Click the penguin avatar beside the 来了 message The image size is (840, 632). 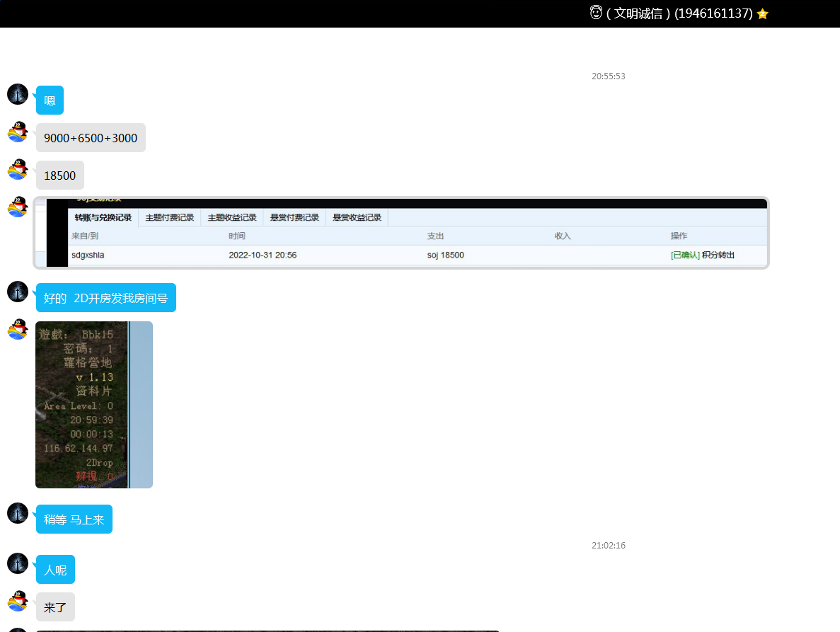point(18,601)
